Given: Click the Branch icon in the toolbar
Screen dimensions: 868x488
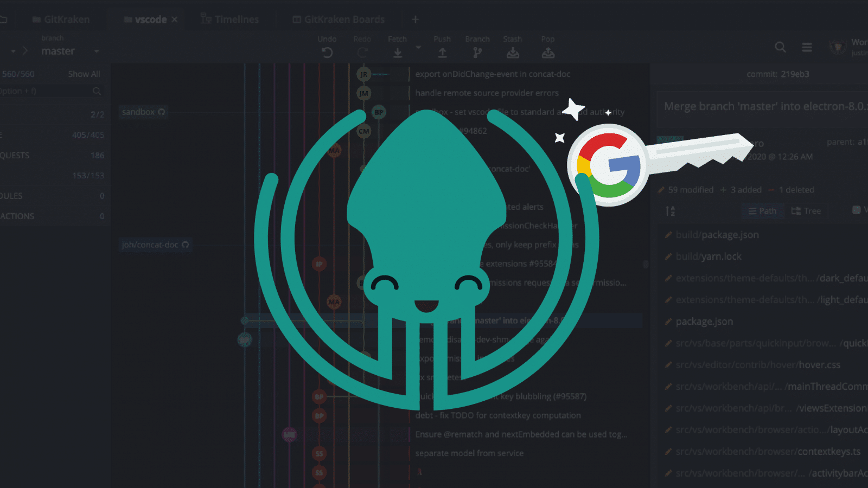Looking at the screenshot, I should click(x=477, y=53).
